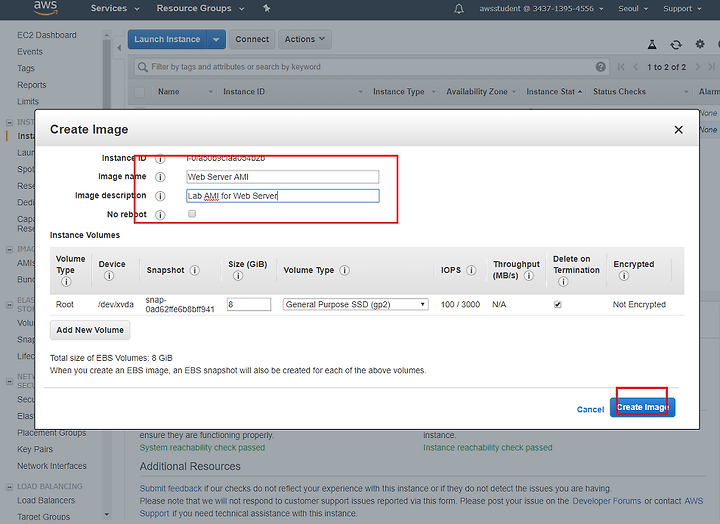Click the search filter help icon
Viewport: 720px width, 524px height.
point(601,67)
